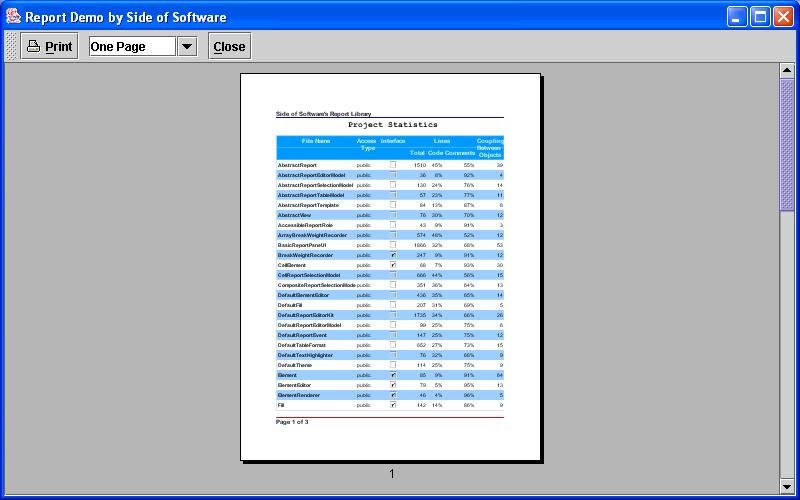This screenshot has height=500, width=800.
Task: Click the Interface checkbox for ElementEditor
Action: click(393, 385)
